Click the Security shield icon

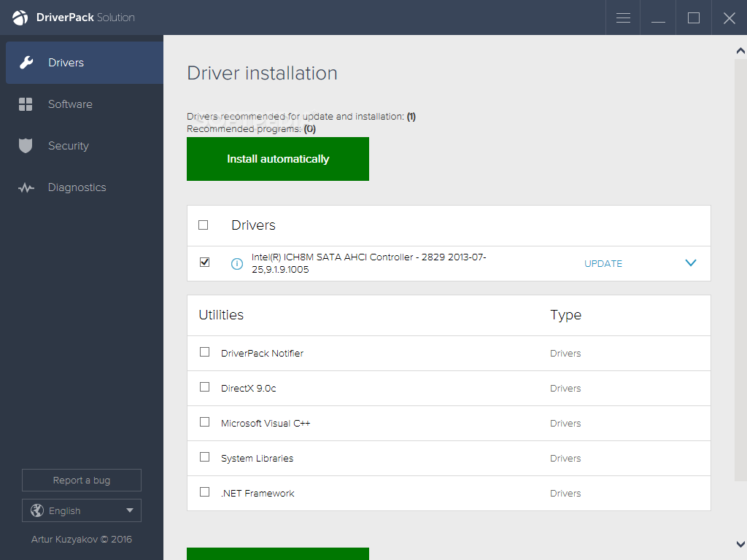(x=26, y=145)
